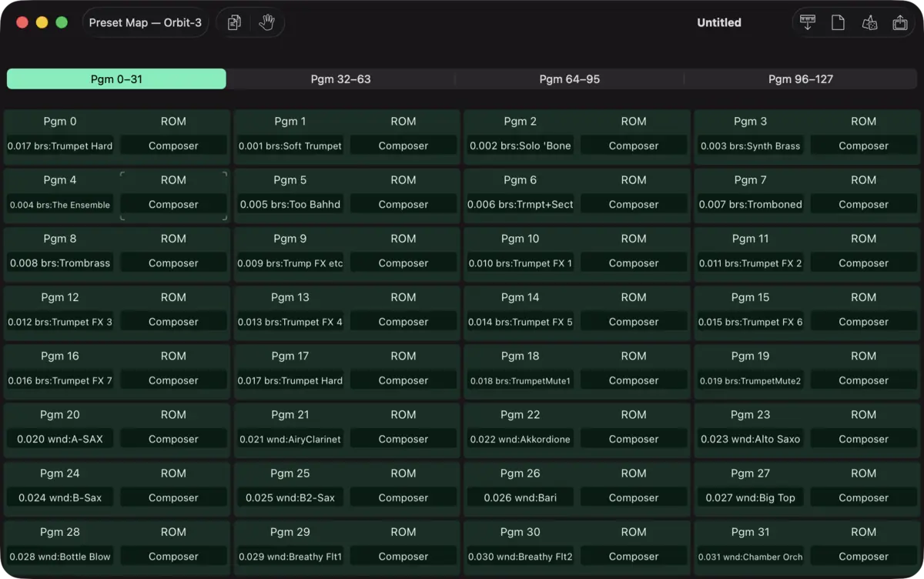Image resolution: width=924 pixels, height=579 pixels.
Task: Click the Composer field for Pgm 6
Action: click(634, 204)
